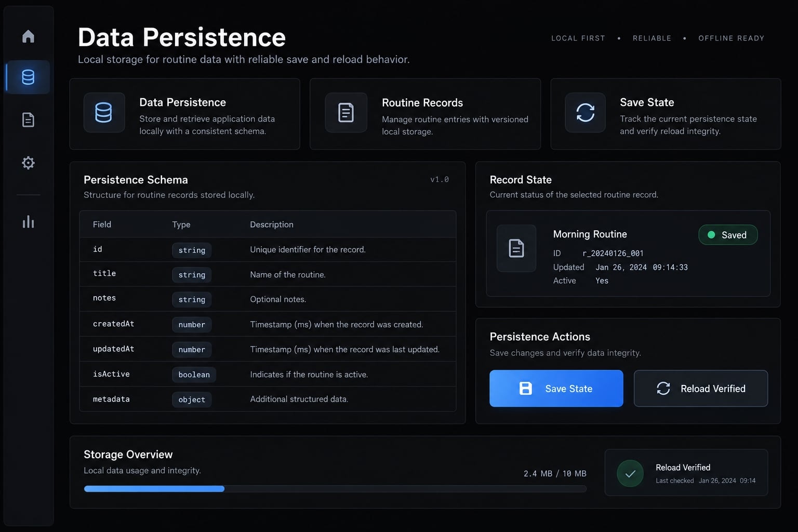This screenshot has width=798, height=532.
Task: Click the Storage Overview heading
Action: pos(128,455)
